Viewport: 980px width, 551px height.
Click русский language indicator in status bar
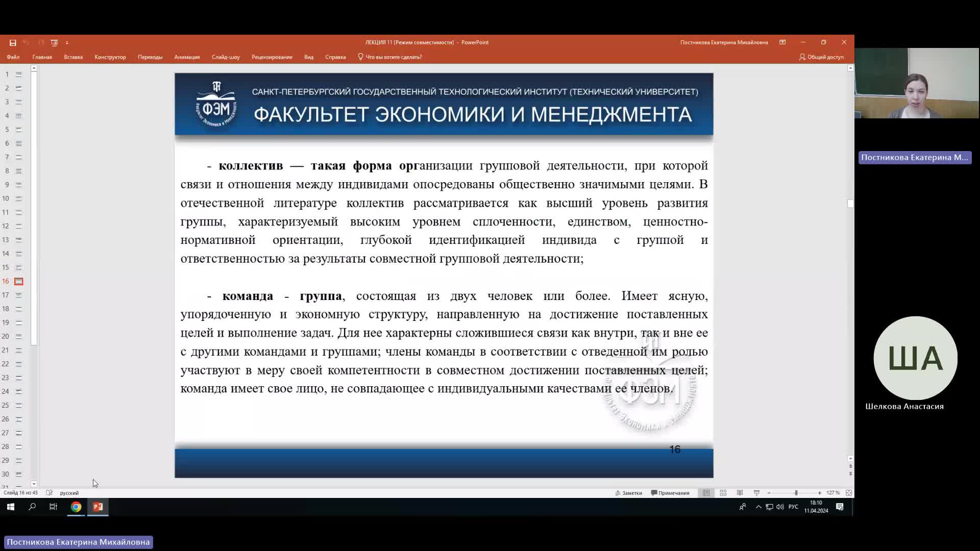coord(69,493)
